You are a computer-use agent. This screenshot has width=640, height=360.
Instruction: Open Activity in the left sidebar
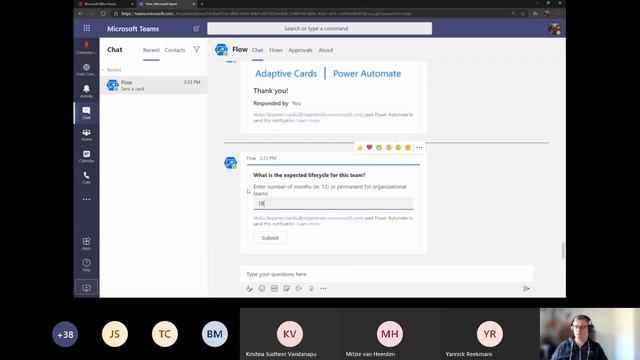(x=86, y=91)
